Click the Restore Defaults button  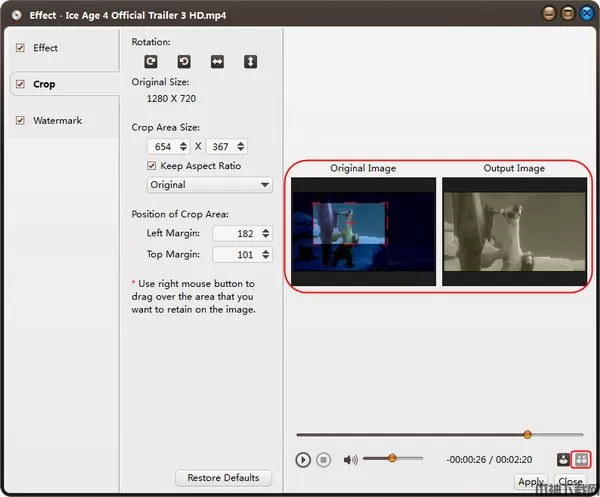(223, 478)
